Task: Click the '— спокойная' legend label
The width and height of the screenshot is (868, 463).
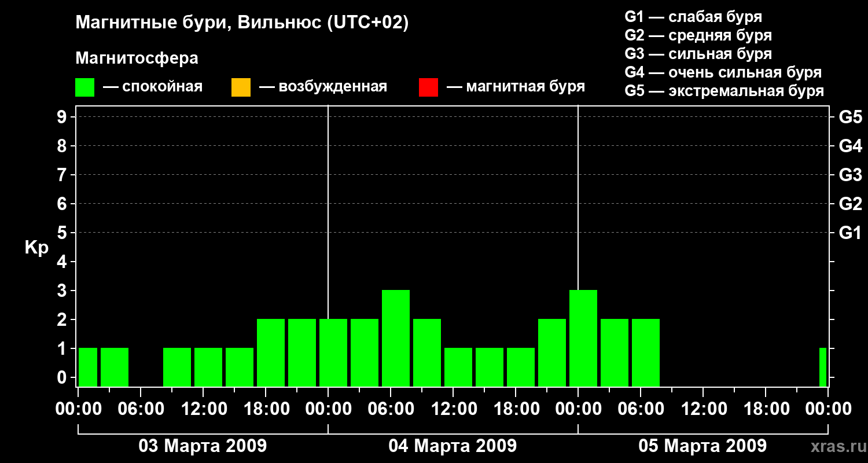Action: 153,87
